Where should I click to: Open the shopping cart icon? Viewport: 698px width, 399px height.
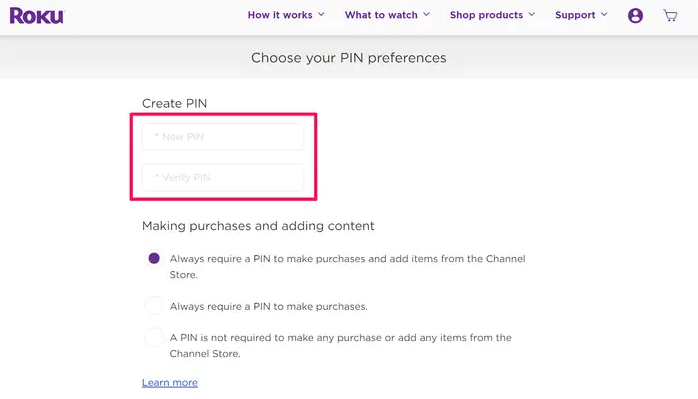(x=670, y=16)
